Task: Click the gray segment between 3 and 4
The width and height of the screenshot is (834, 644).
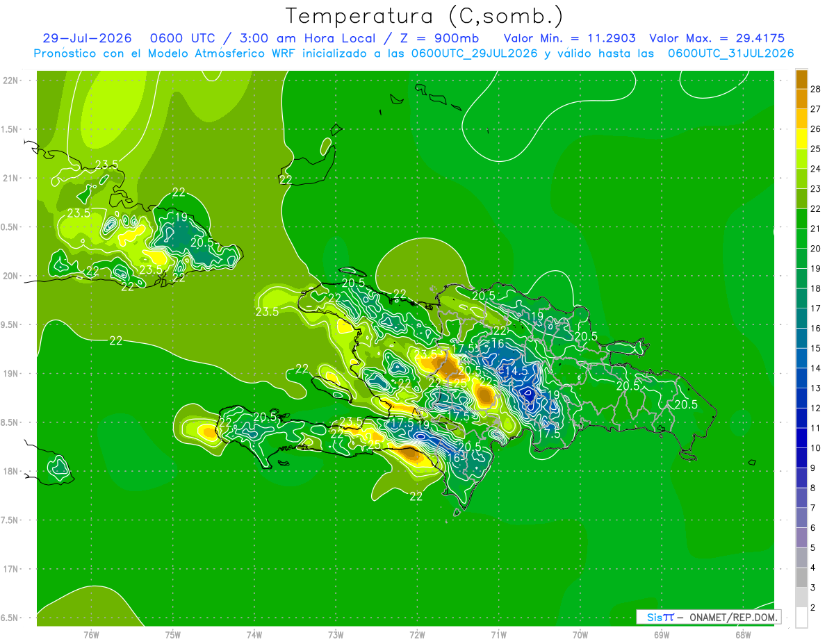Action: (801, 577)
